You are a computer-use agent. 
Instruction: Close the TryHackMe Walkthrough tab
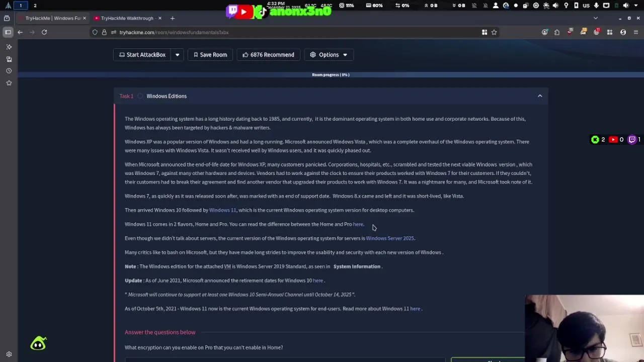coord(160,18)
